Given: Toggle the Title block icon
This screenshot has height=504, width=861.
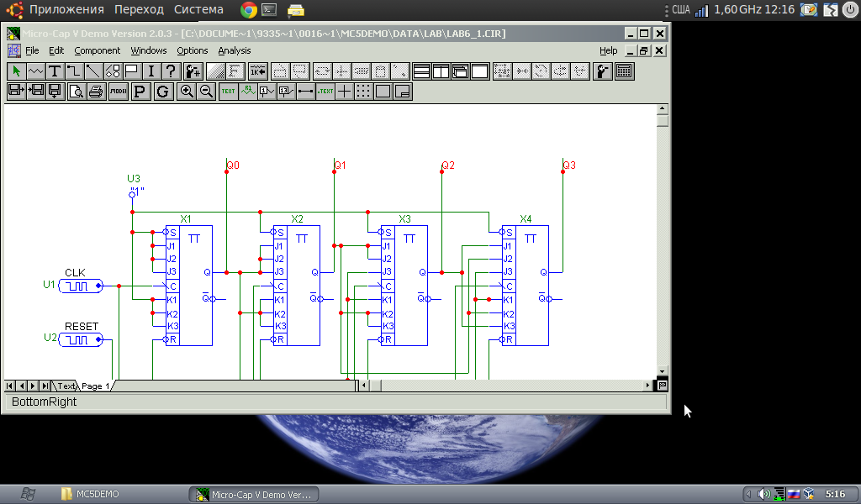Looking at the screenshot, I should point(403,91).
